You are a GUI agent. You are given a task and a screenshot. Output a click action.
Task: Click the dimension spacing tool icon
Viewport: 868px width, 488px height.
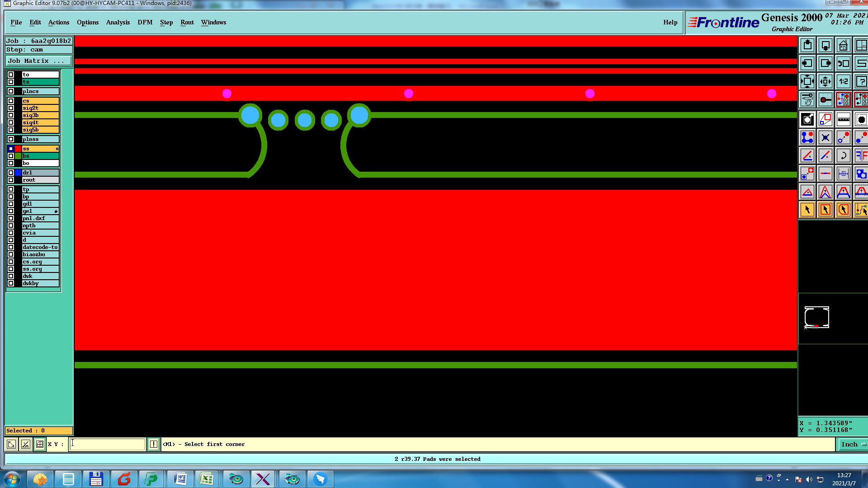click(844, 174)
